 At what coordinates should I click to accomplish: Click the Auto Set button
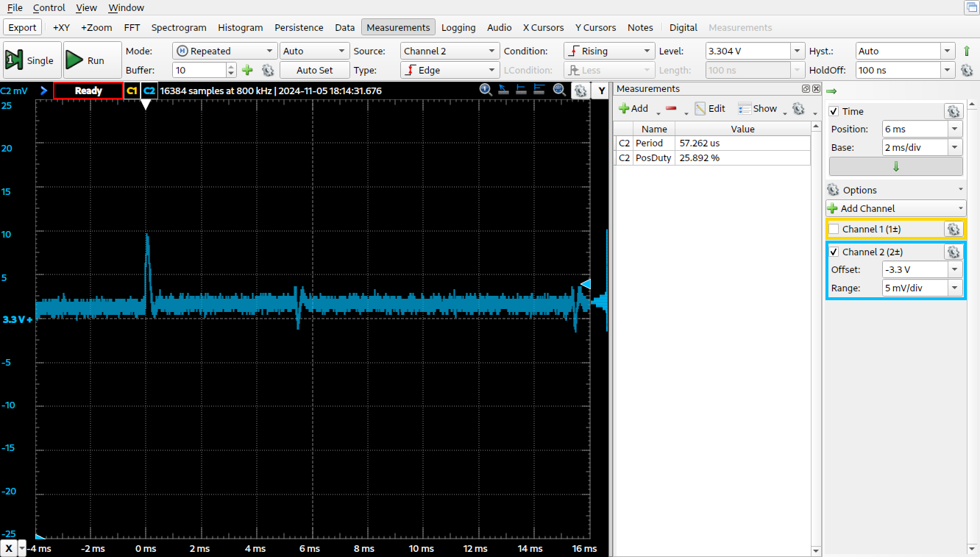[x=315, y=70]
